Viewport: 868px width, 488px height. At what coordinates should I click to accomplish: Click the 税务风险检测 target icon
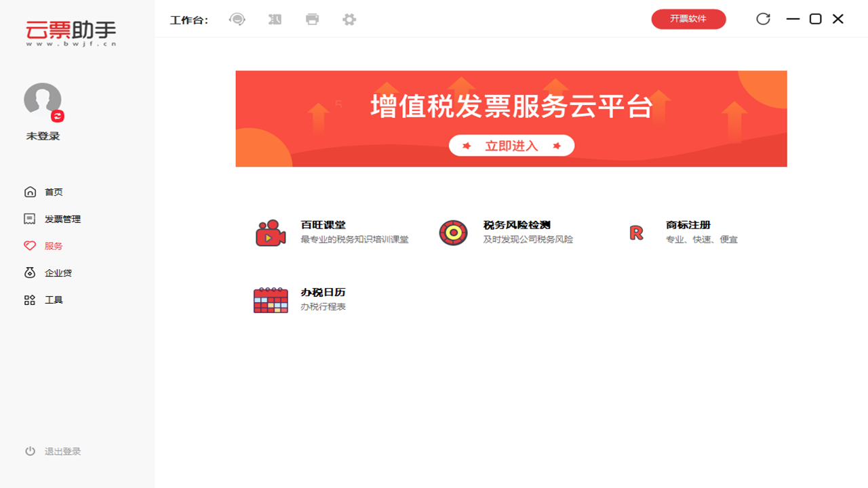(452, 232)
